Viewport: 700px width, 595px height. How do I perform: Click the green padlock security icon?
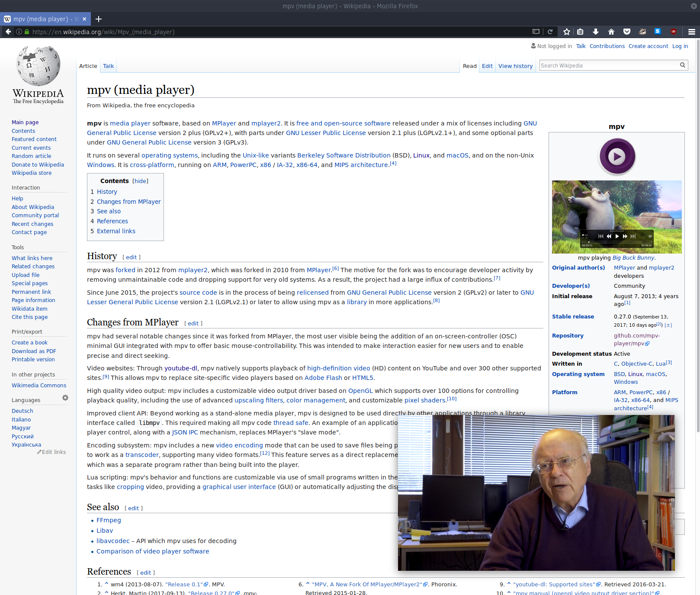click(x=27, y=32)
